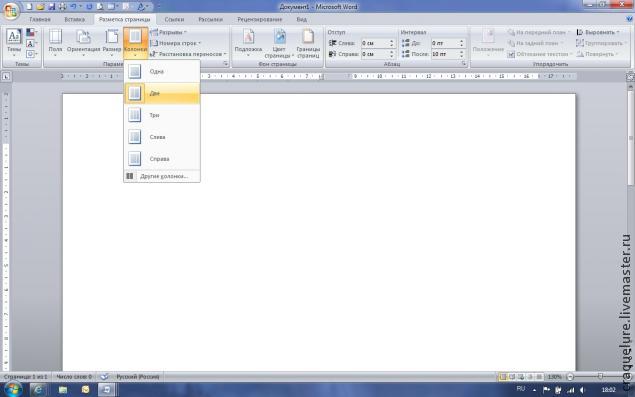Open the Размер page size icon

point(112,41)
